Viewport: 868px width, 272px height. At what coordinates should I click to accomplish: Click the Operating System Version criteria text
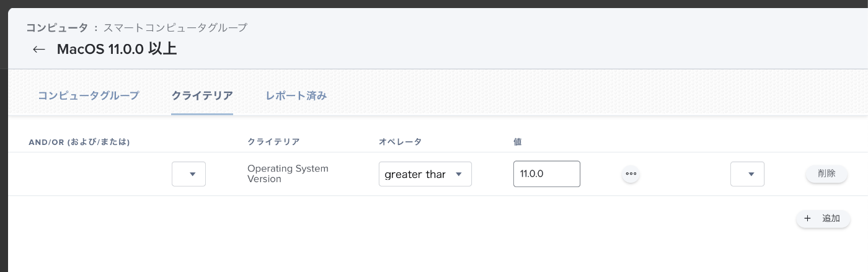[288, 173]
